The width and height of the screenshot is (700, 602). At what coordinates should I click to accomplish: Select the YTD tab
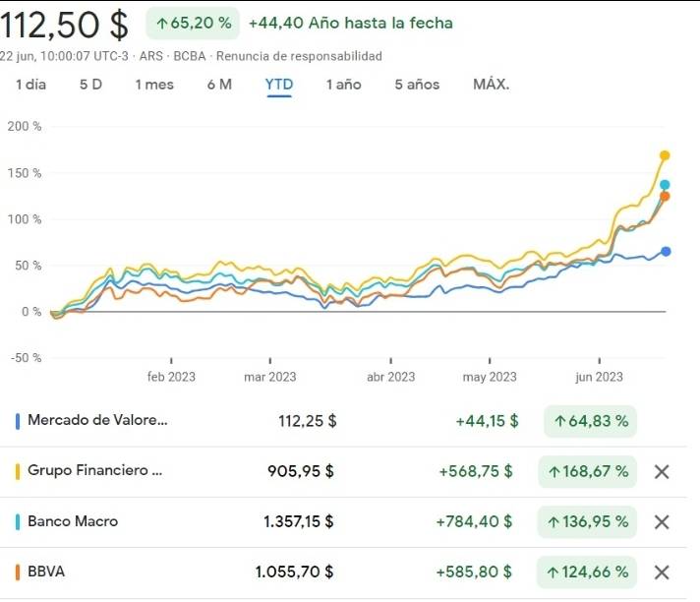click(x=279, y=85)
